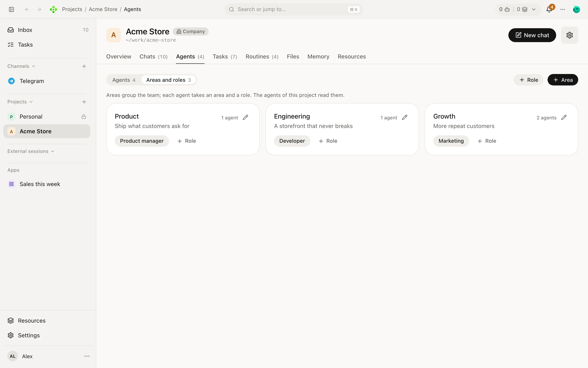Add a Role to Engineering area
This screenshot has height=368, width=588.
(328, 141)
